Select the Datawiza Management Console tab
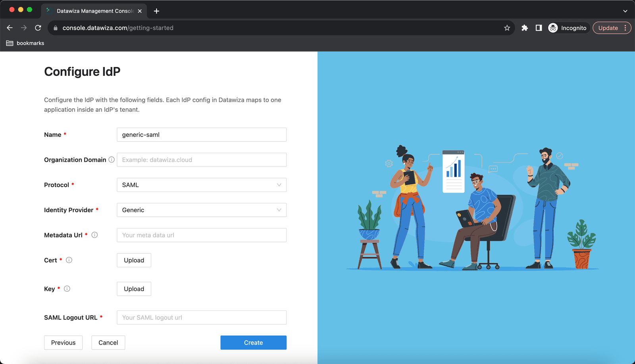Image resolution: width=635 pixels, height=364 pixels. 94,11
